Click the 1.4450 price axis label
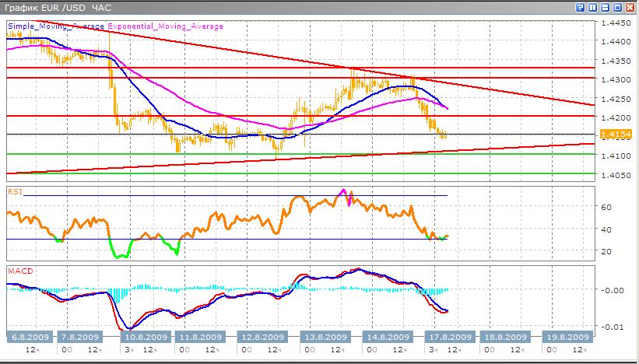The image size is (639, 364). click(x=617, y=23)
